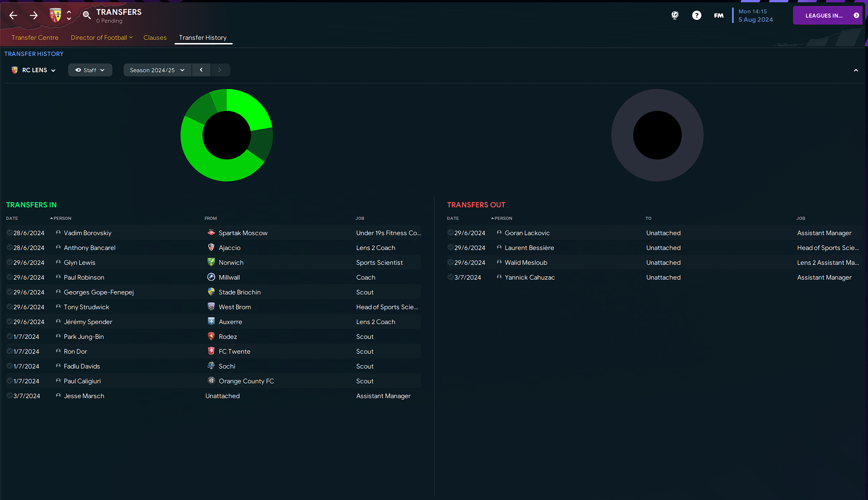
Task: Select the Transfer History tab
Action: (203, 37)
